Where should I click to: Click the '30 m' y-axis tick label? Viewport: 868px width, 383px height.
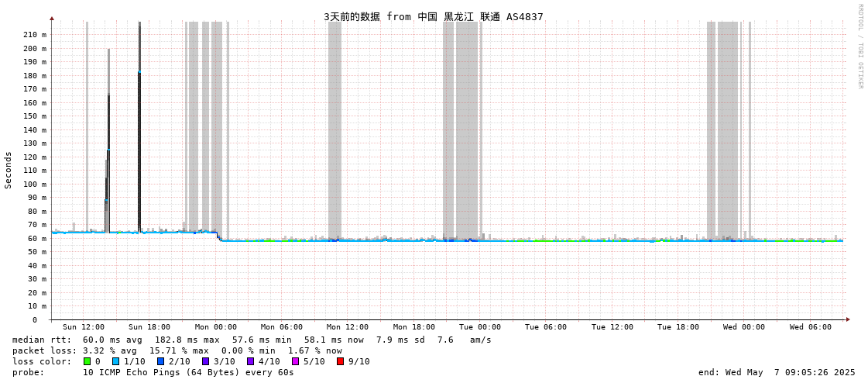point(38,279)
